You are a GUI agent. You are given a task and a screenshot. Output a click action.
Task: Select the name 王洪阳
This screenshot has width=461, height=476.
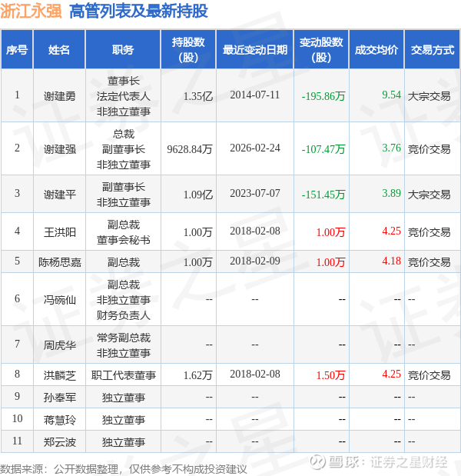pyautogui.click(x=59, y=232)
